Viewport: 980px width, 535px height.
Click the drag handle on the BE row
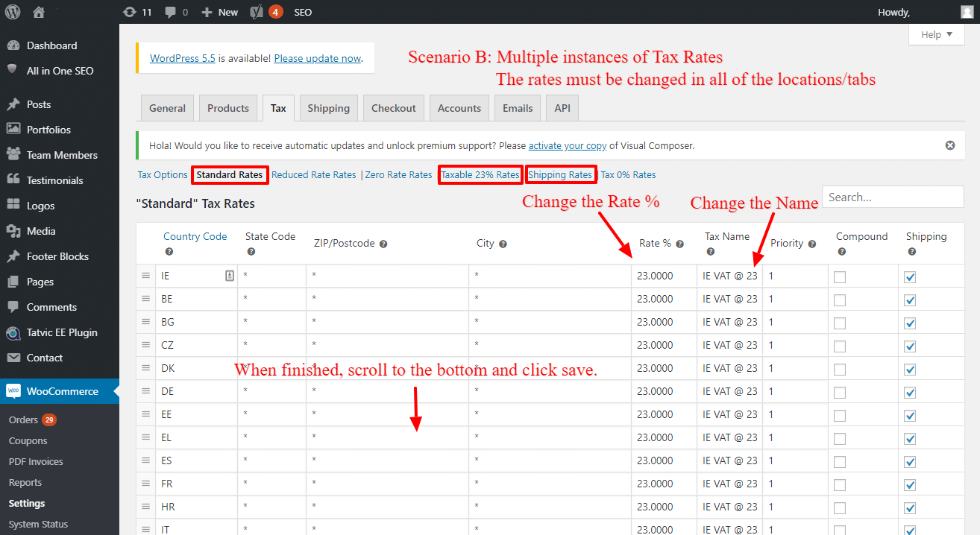pyautogui.click(x=146, y=299)
